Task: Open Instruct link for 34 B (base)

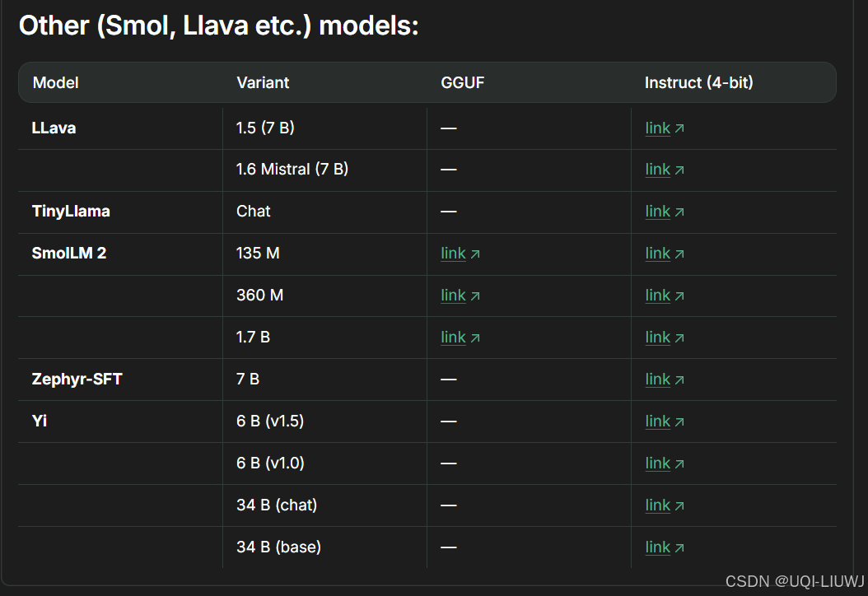Action: click(665, 548)
